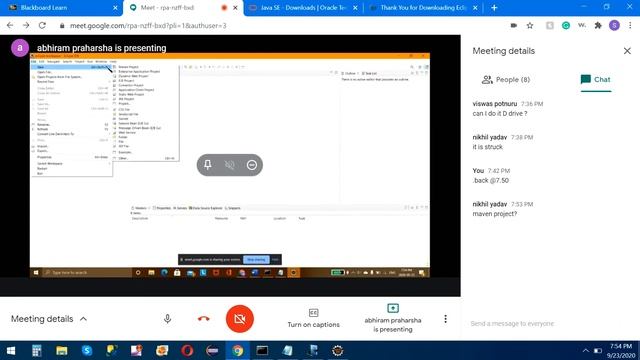Select the Chat tab
Screen dimensions: 640x360
coord(596,80)
